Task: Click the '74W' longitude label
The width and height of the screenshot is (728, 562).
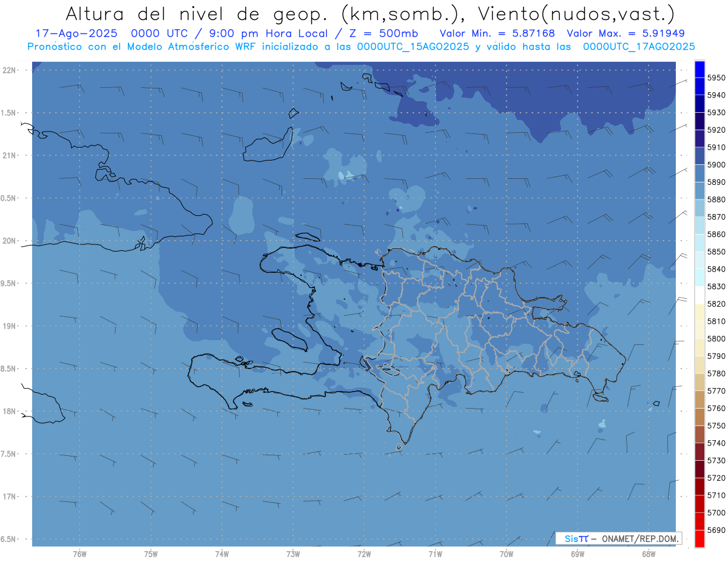Action: pos(222,554)
